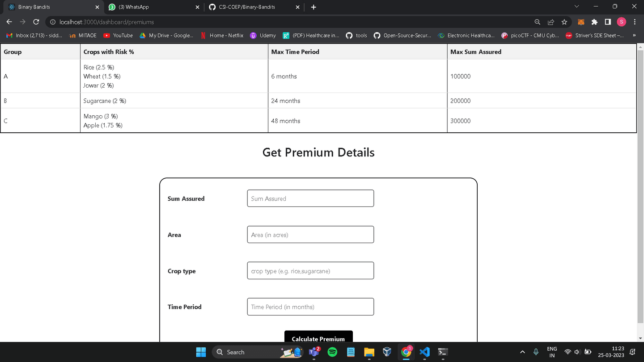Show hidden system tray icons
644x362 pixels.
pyautogui.click(x=522, y=352)
